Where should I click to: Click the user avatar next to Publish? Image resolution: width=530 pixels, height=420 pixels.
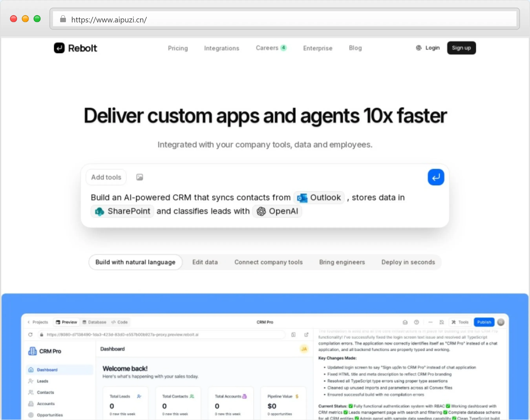pos(501,322)
